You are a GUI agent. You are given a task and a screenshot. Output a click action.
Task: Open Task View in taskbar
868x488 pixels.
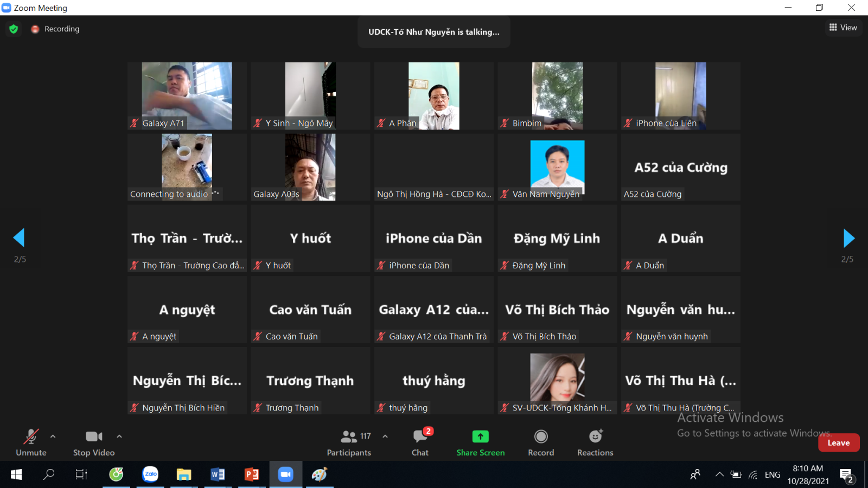81,475
